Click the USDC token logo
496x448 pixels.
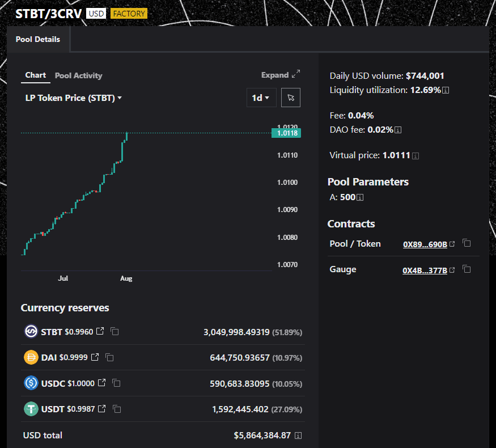[x=31, y=383]
